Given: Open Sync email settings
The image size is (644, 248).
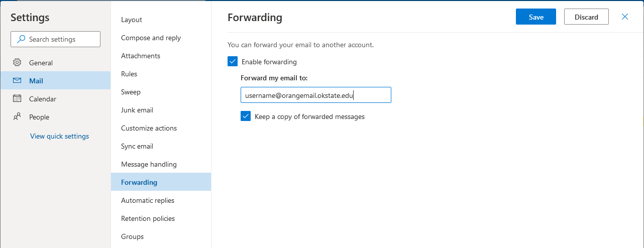Looking at the screenshot, I should [x=161, y=146].
